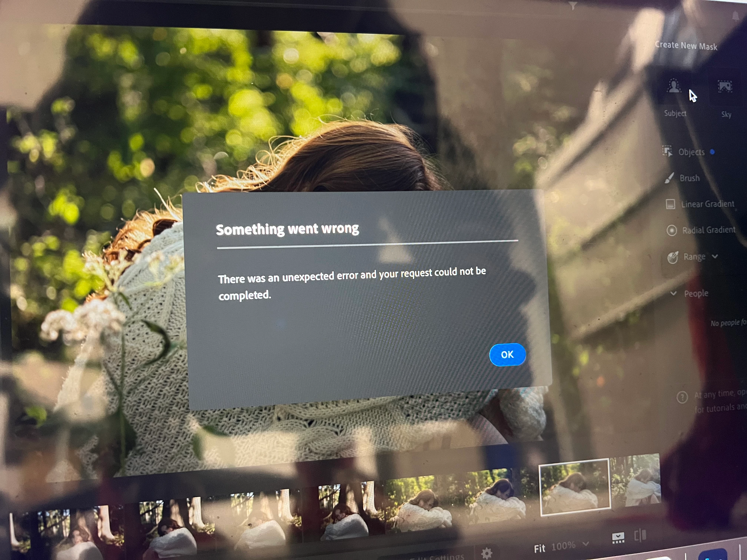Switch zoom to Fit

tap(539, 549)
